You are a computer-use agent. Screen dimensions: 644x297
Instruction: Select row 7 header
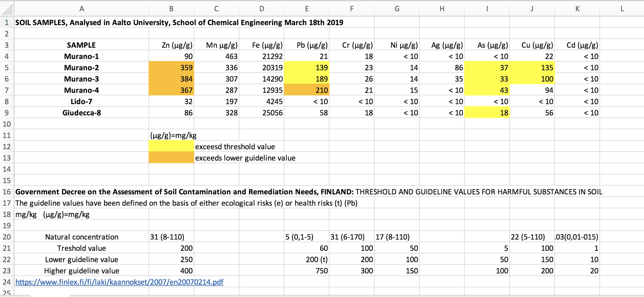[x=7, y=90]
